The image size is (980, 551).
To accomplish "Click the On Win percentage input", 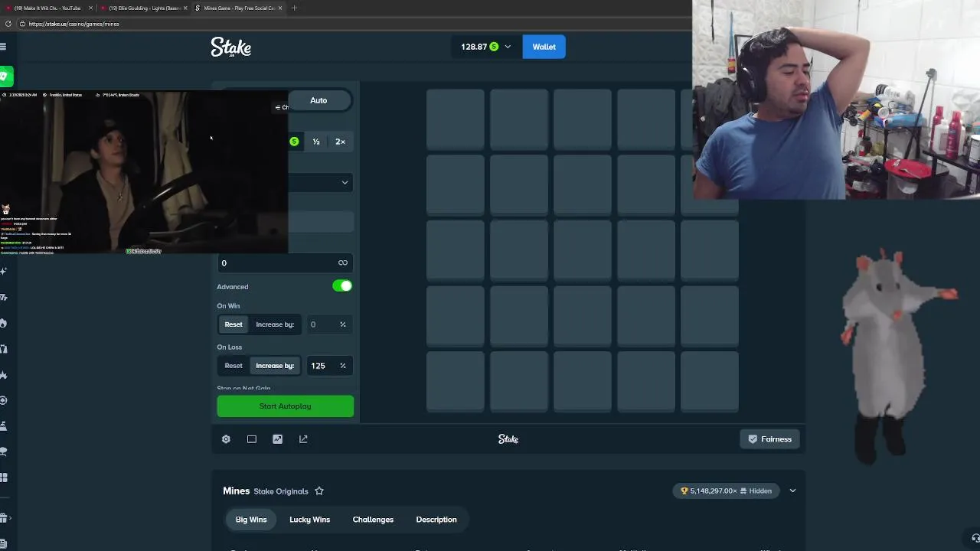I will 328,324.
